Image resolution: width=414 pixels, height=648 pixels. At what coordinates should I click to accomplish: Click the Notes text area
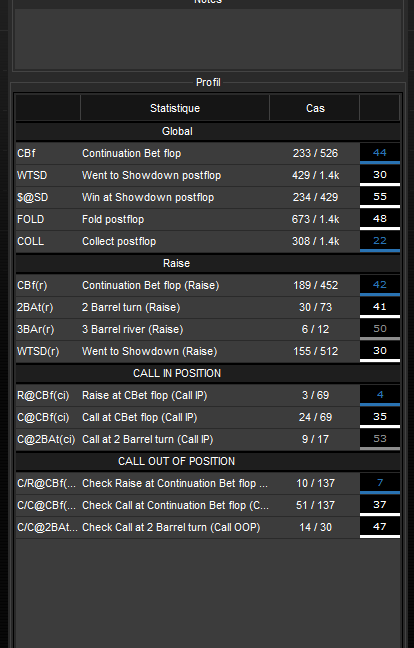pyautogui.click(x=208, y=39)
